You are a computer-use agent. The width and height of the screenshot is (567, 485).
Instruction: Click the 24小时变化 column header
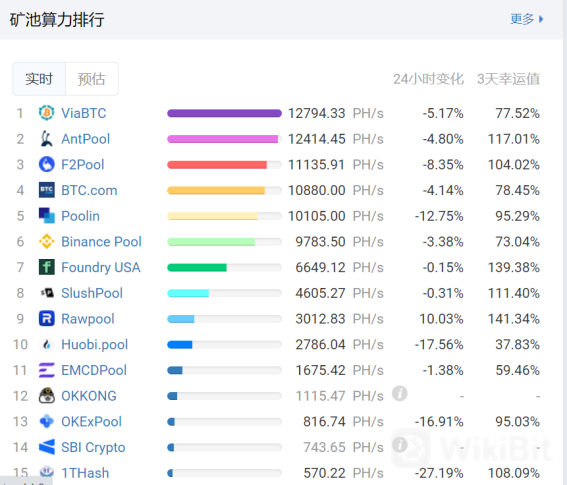pyautogui.click(x=428, y=79)
